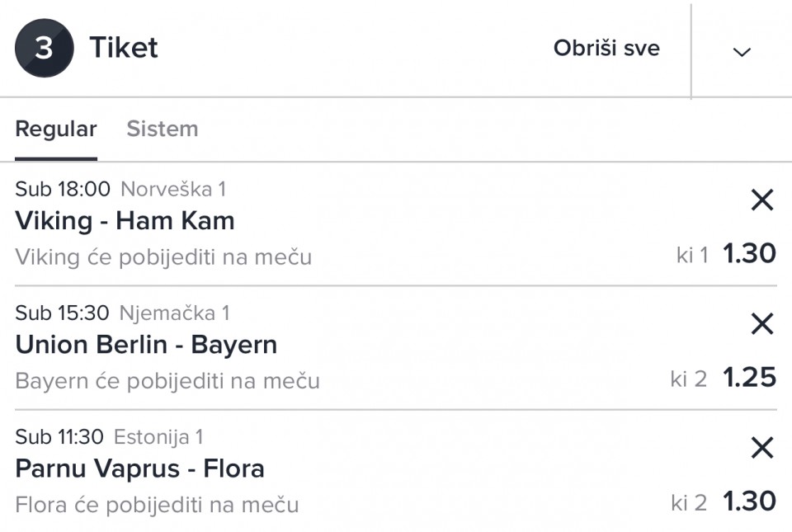Viewport: 792px width, 532px height.
Task: Click Estonija 1 league label
Action: click(x=158, y=437)
